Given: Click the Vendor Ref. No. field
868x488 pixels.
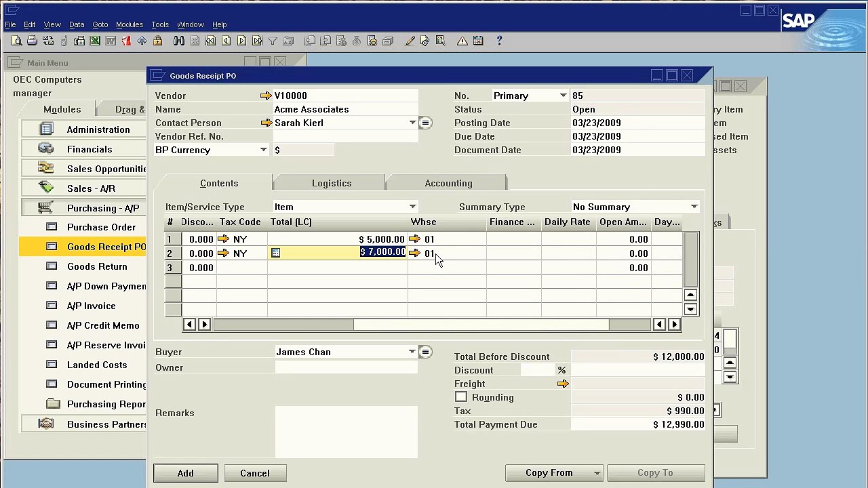Looking at the screenshot, I should pyautogui.click(x=346, y=136).
